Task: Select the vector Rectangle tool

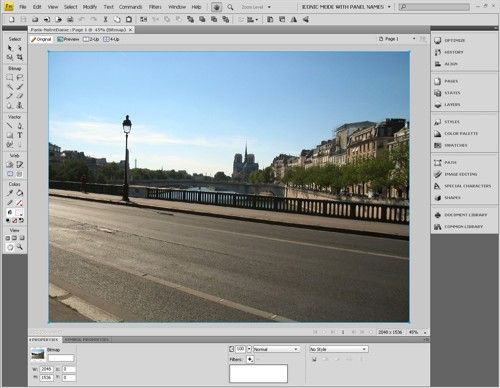Action: coord(10,135)
